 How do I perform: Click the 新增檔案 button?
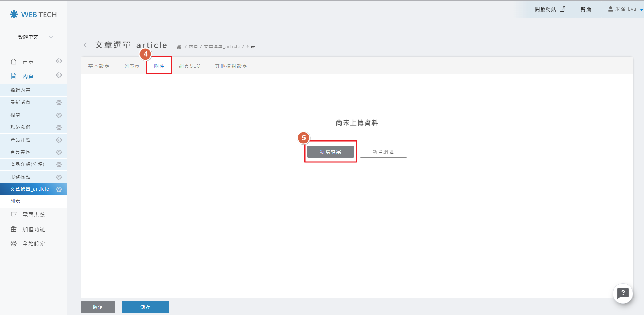[330, 152]
